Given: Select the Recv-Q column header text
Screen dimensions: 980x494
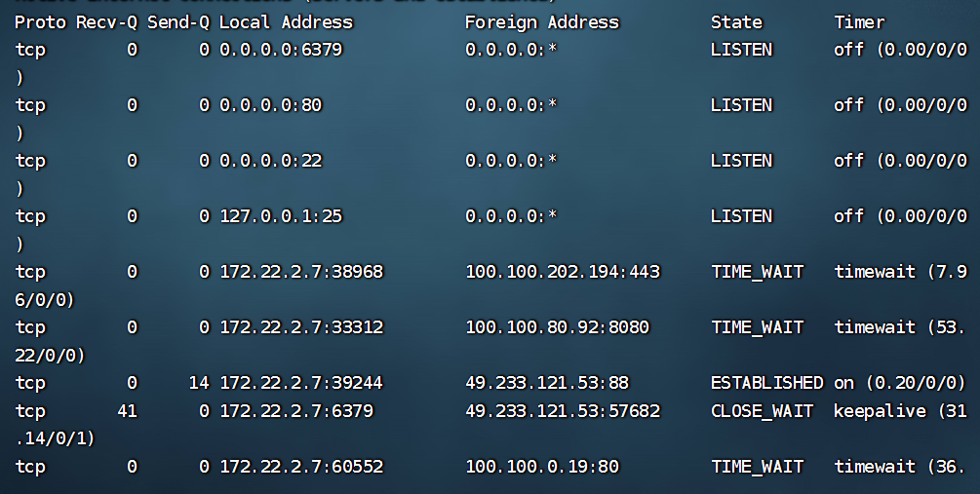Looking at the screenshot, I should pos(106,21).
